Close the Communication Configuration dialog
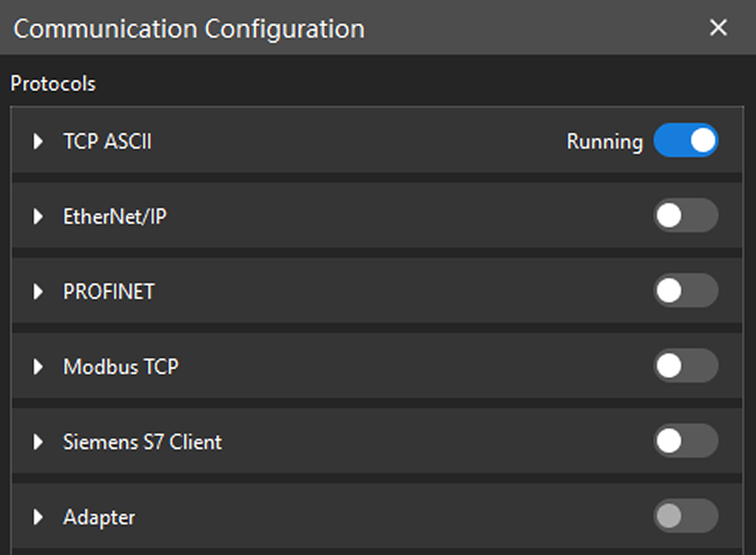Image resolution: width=756 pixels, height=555 pixels. tap(718, 28)
